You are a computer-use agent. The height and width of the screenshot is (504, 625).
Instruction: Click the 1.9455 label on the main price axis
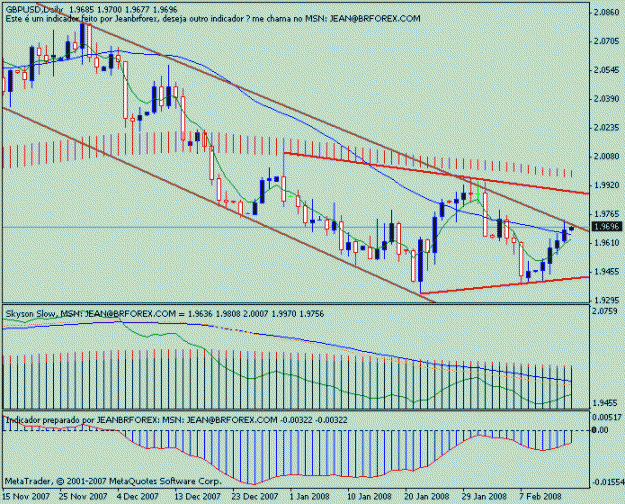coord(607,272)
